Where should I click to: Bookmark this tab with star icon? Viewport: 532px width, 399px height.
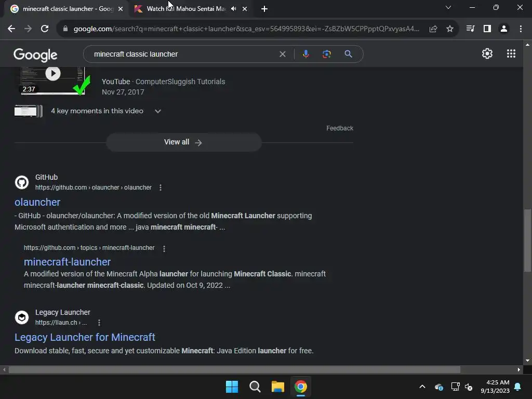(x=450, y=29)
